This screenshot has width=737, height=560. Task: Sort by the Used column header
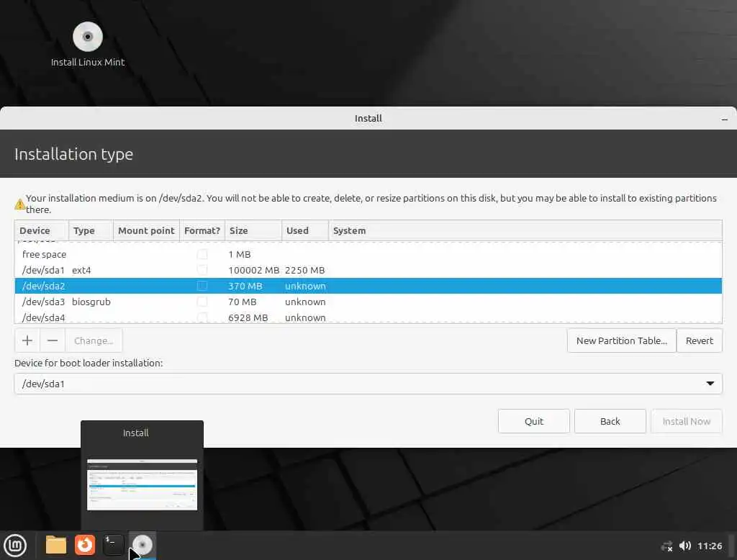tap(304, 230)
